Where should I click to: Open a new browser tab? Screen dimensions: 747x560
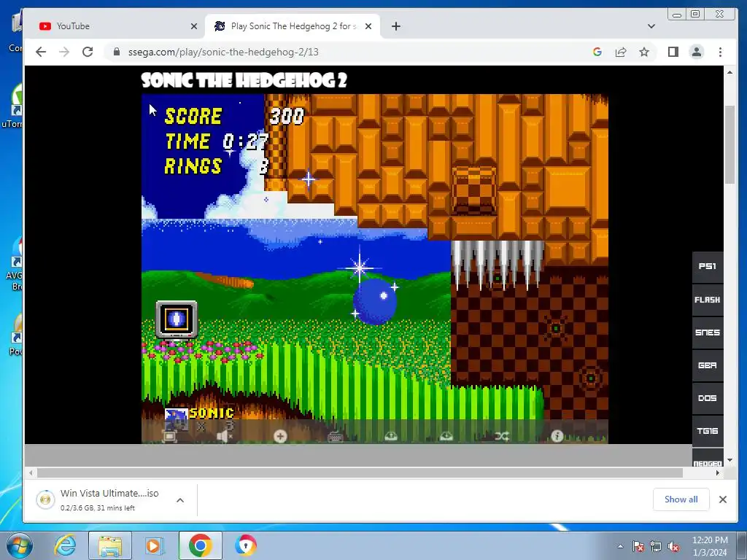coord(396,26)
